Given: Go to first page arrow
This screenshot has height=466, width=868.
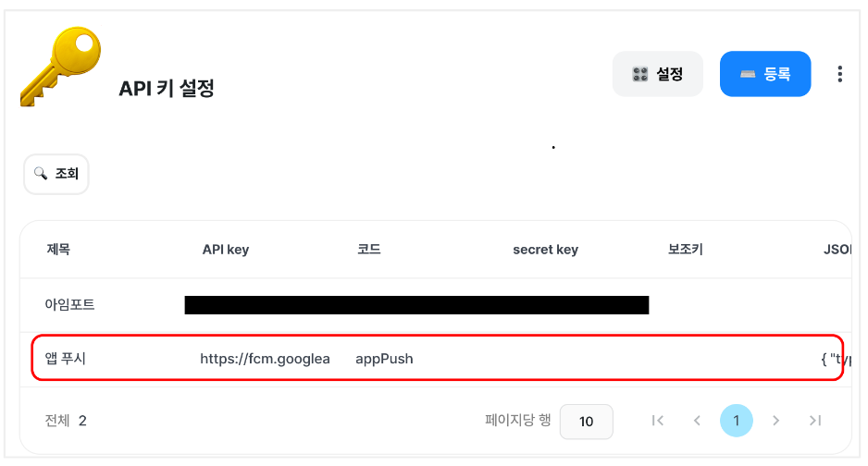Looking at the screenshot, I should click(x=658, y=421).
